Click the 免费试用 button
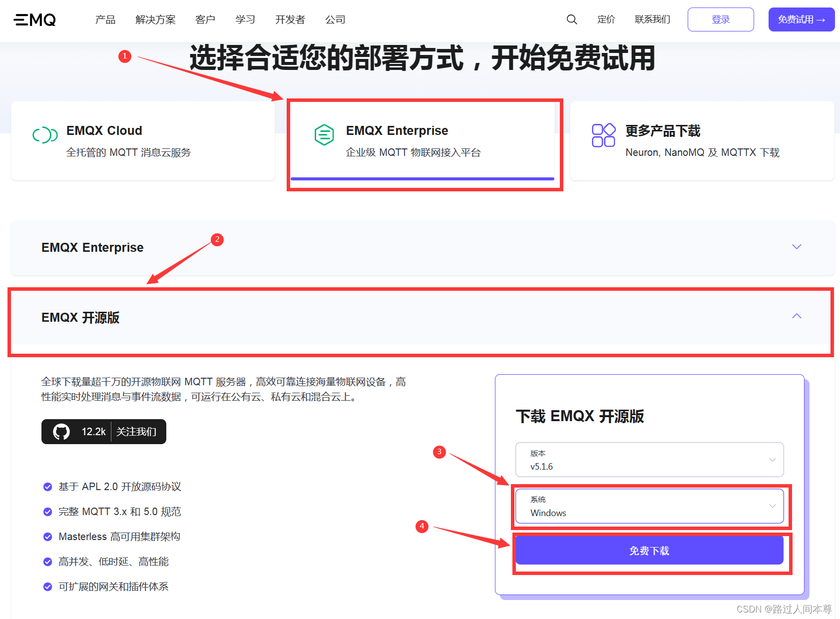 tap(802, 19)
